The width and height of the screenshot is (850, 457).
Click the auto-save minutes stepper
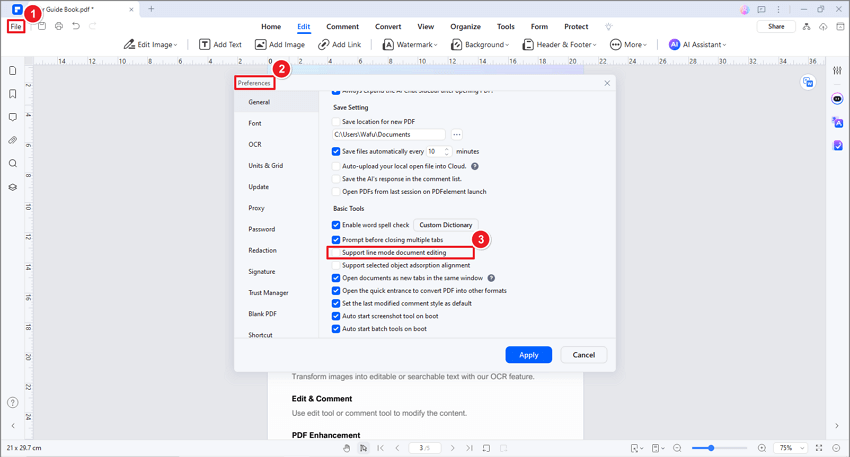pyautogui.click(x=447, y=151)
